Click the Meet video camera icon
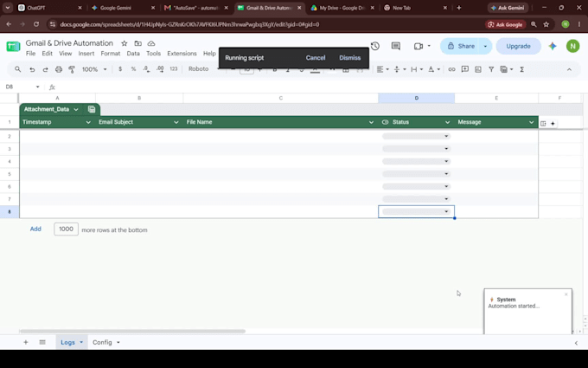Viewport: 588px width, 368px height. point(419,46)
